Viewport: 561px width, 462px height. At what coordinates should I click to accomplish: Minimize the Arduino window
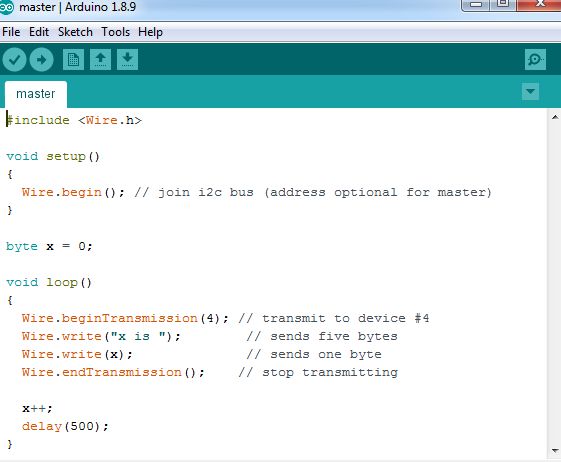click(475, 5)
